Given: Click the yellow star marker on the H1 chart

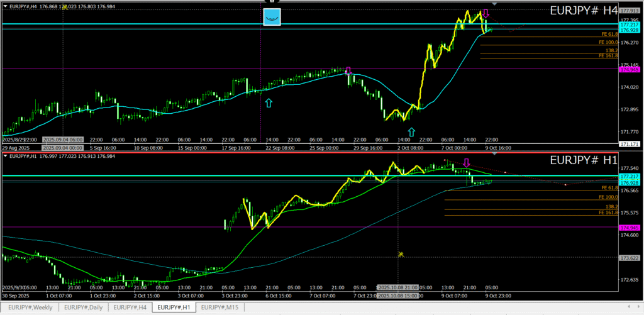Looking at the screenshot, I should point(401,254).
